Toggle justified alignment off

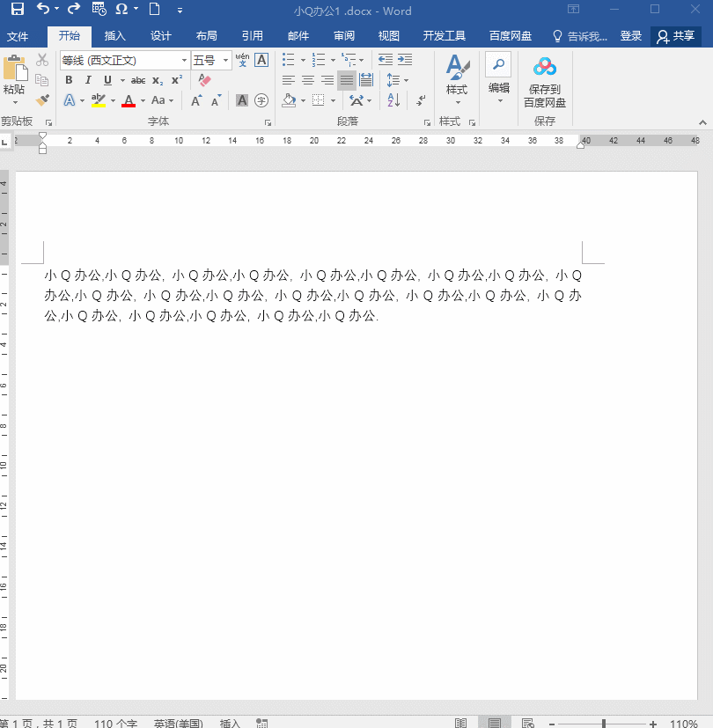pos(347,79)
